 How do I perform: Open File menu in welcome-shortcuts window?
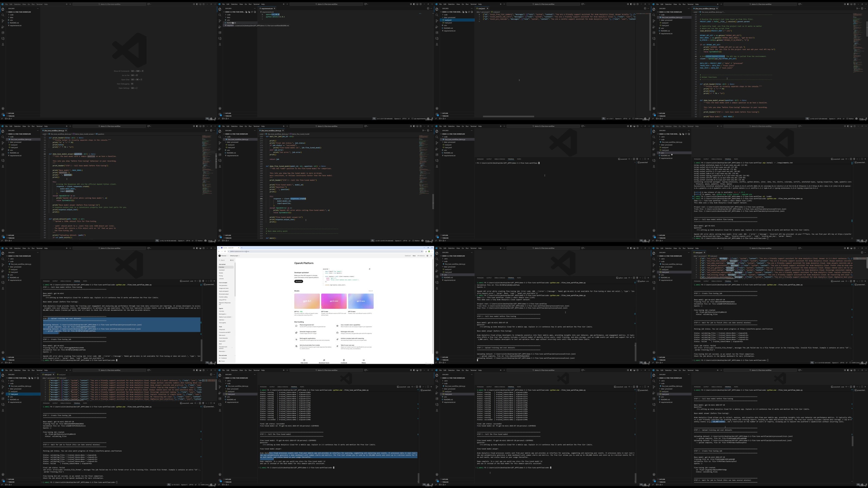(x=7, y=4)
